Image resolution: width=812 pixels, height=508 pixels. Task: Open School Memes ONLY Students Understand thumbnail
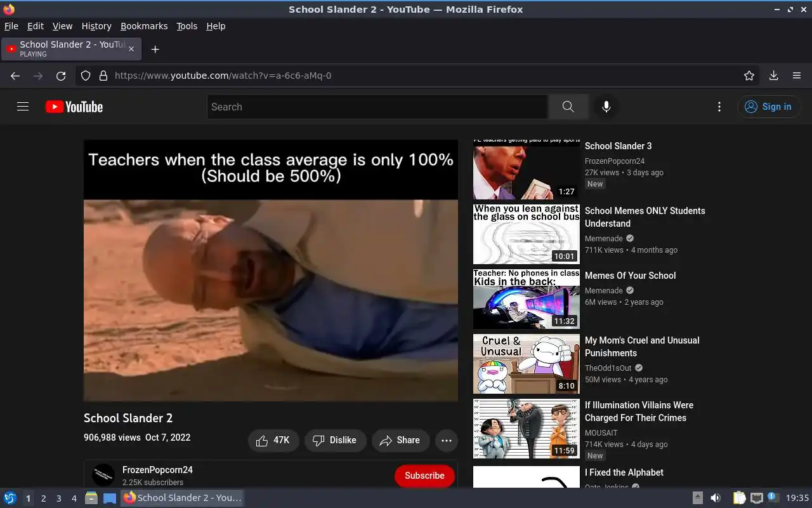point(527,234)
